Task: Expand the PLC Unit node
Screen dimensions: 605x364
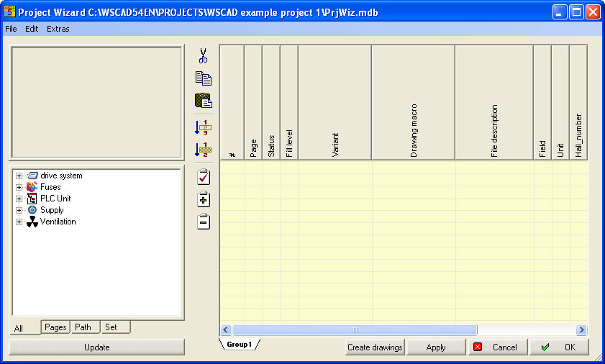Action: [x=19, y=199]
